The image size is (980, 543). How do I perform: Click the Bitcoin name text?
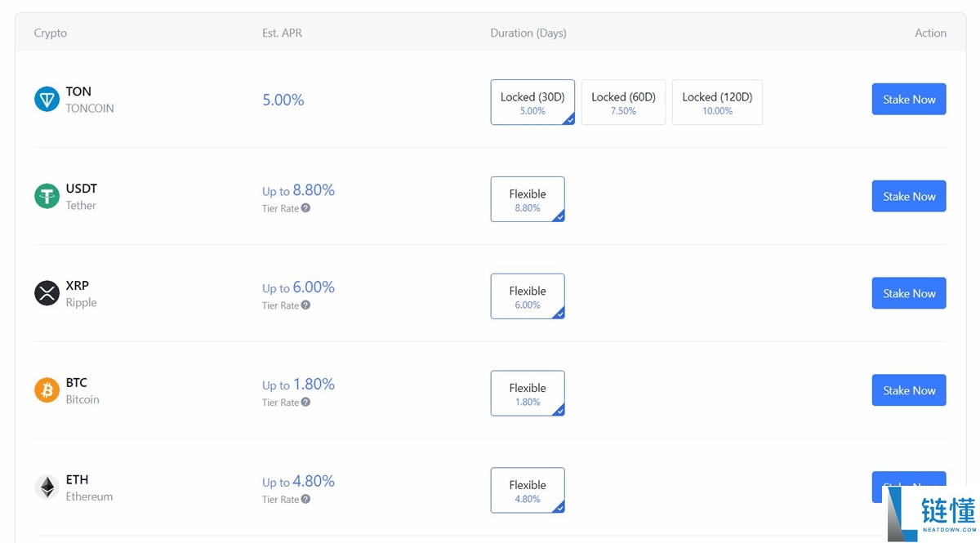[x=82, y=400]
